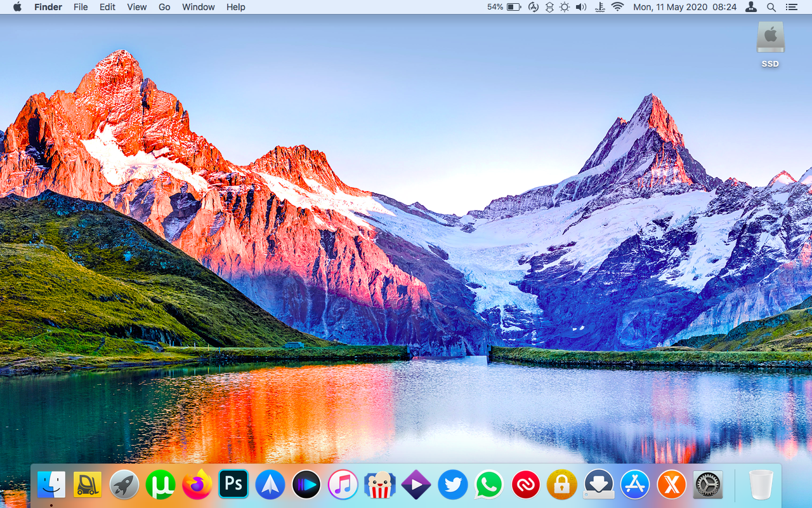812x508 pixels.
Task: Click the Spotlight search magnifier
Action: [x=771, y=7]
